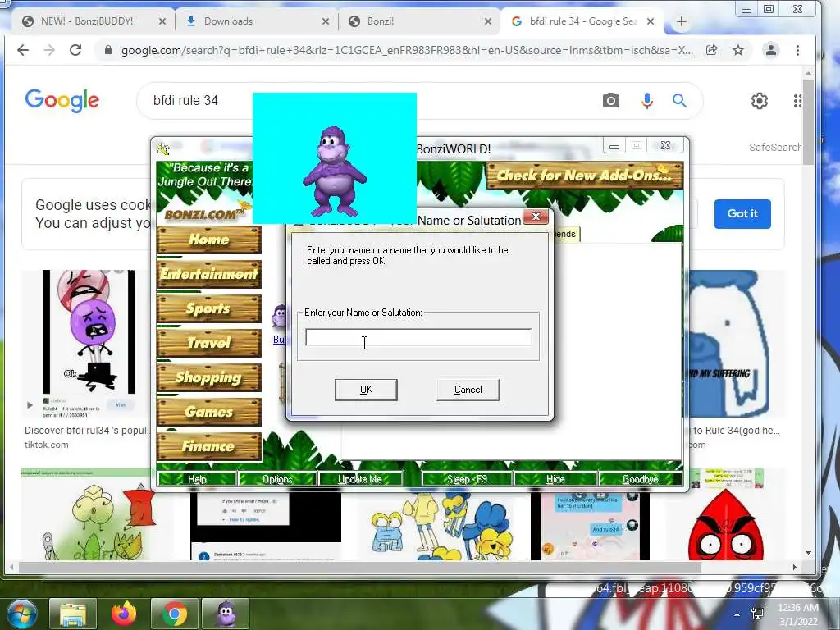Click the network icon in system tray

tap(757, 614)
